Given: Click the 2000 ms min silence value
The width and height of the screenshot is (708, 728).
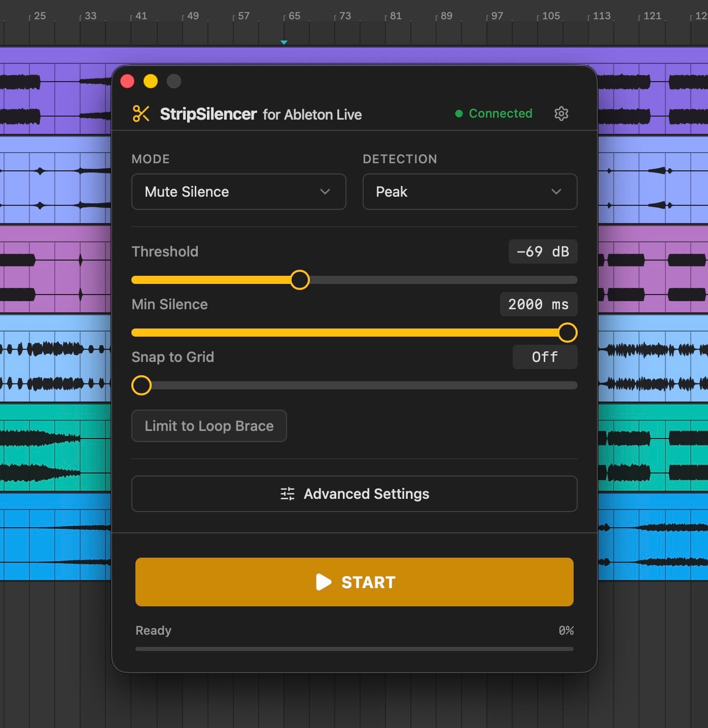Looking at the screenshot, I should click(x=539, y=304).
